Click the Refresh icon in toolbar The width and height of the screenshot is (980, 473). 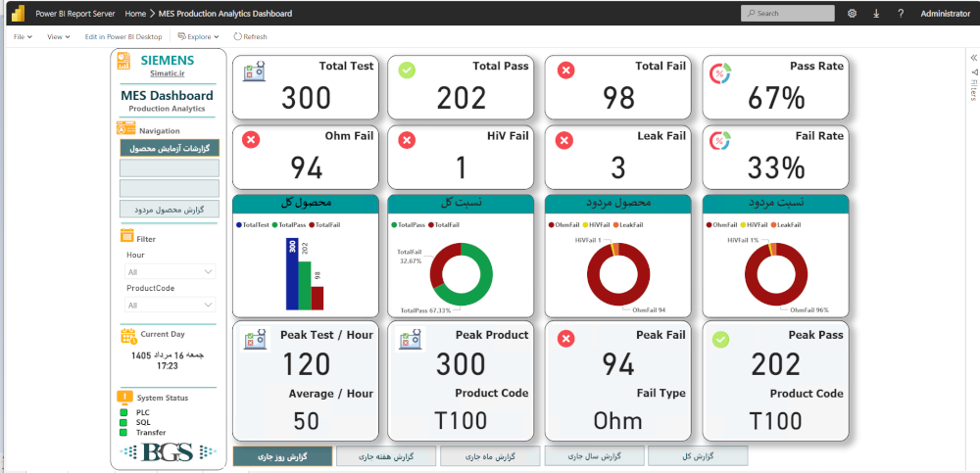237,37
